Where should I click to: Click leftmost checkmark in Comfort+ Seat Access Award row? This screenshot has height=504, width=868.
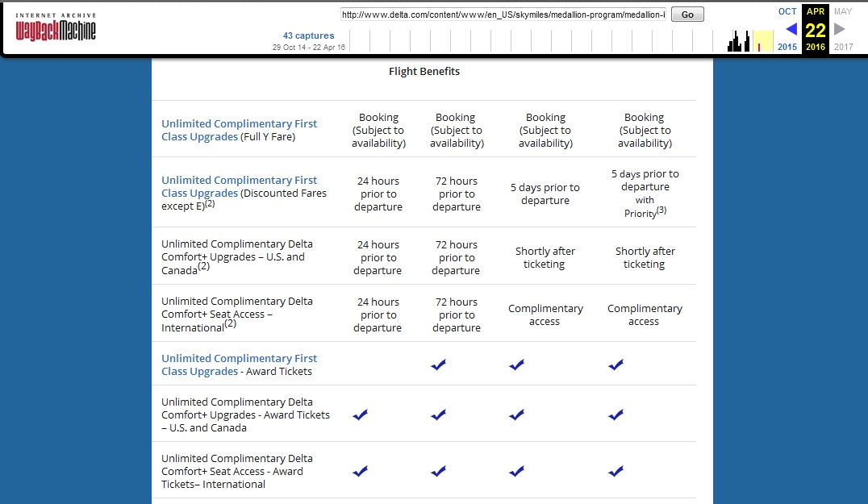pyautogui.click(x=360, y=472)
